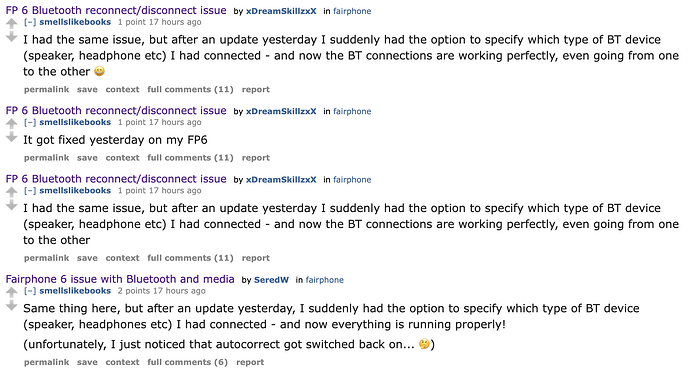Open "Fairphone 6 issue with Bluetooth and media" post
690x372 pixels.
click(120, 279)
